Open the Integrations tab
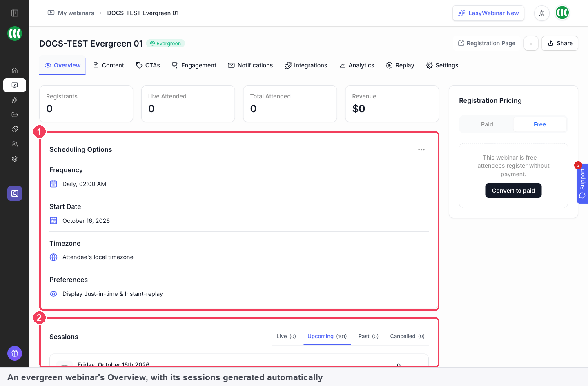 tap(306, 65)
